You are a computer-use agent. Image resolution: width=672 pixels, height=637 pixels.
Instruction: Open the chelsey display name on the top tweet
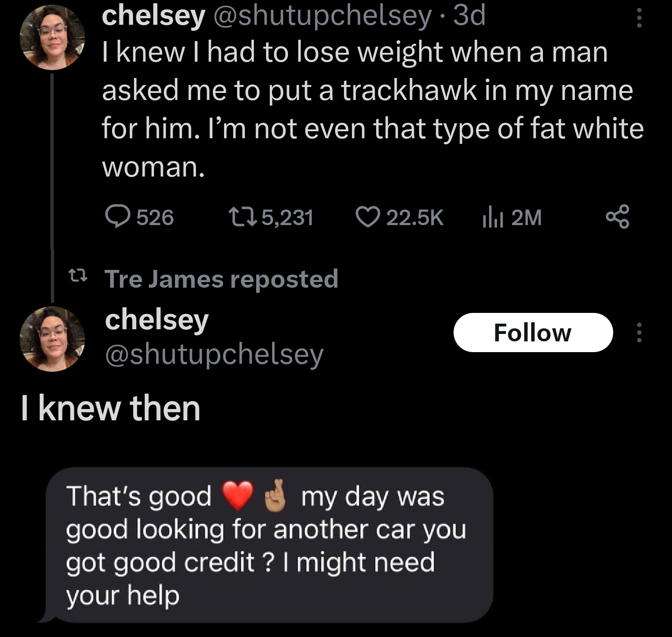click(154, 16)
